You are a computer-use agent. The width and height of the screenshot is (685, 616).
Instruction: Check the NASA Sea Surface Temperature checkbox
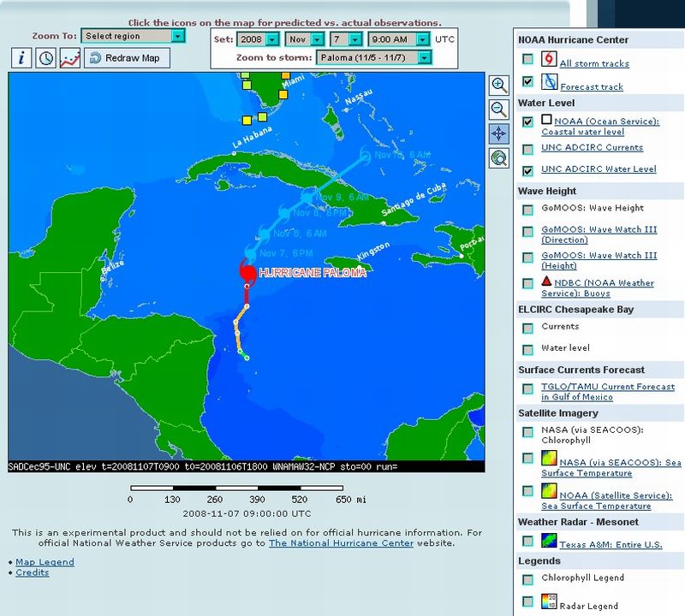click(x=527, y=458)
